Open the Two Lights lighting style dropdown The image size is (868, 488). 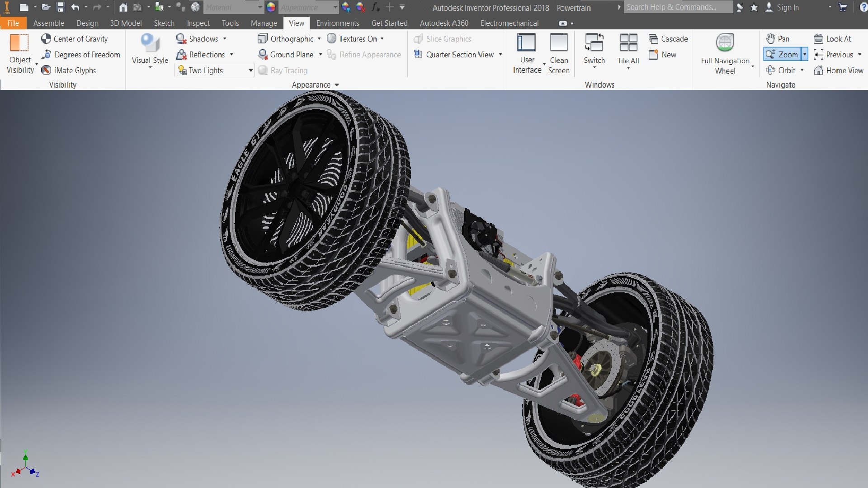[x=215, y=70]
